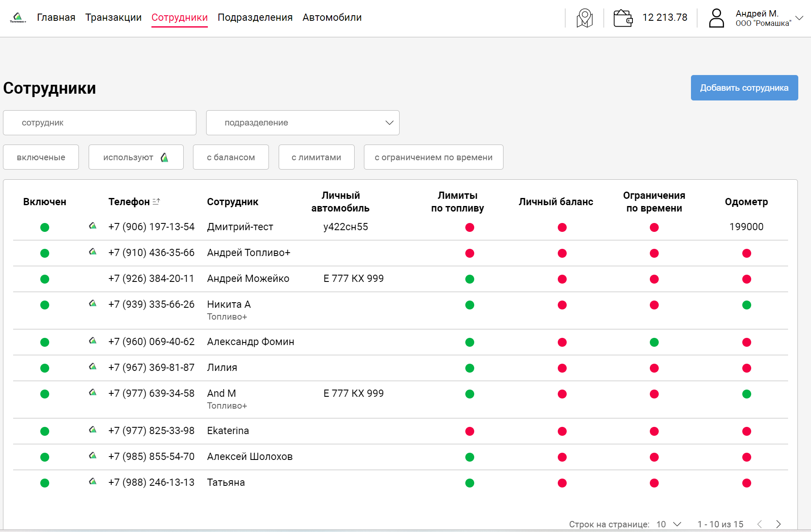
Task: Switch to Автомобили tab
Action: (x=332, y=17)
